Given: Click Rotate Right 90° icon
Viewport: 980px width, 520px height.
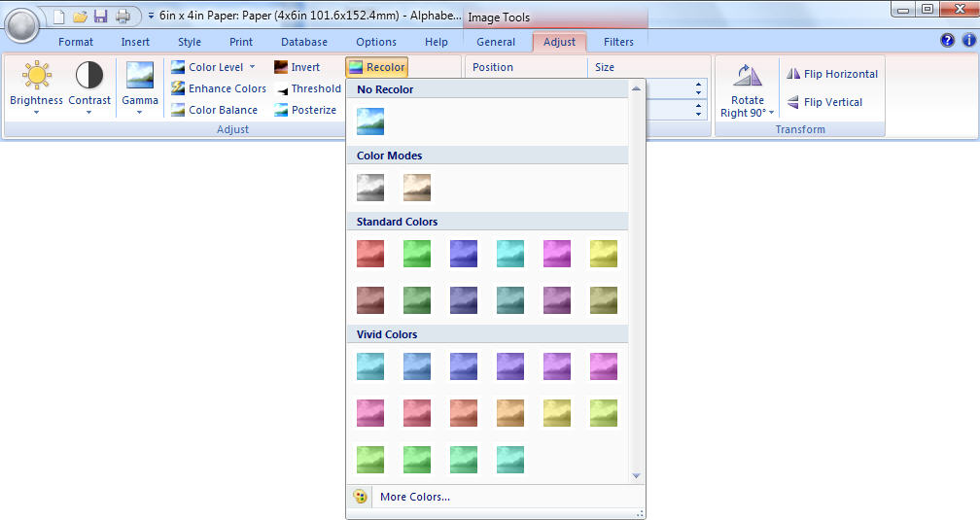Looking at the screenshot, I should pos(747,77).
